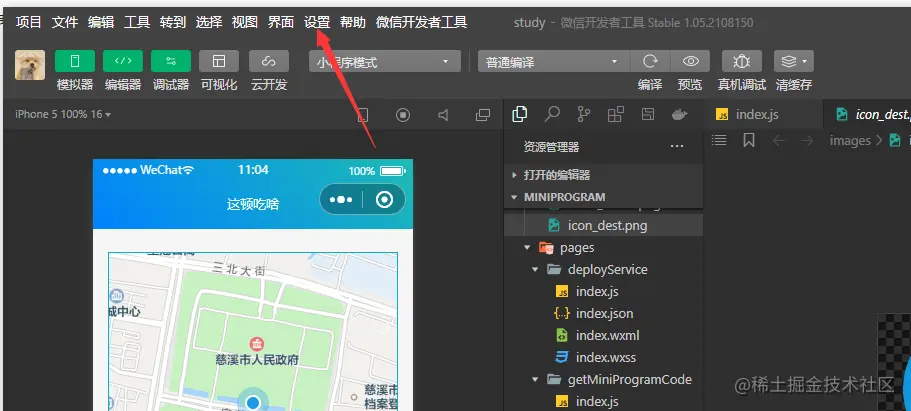
Task: Open the 选择 menu
Action: click(x=209, y=23)
